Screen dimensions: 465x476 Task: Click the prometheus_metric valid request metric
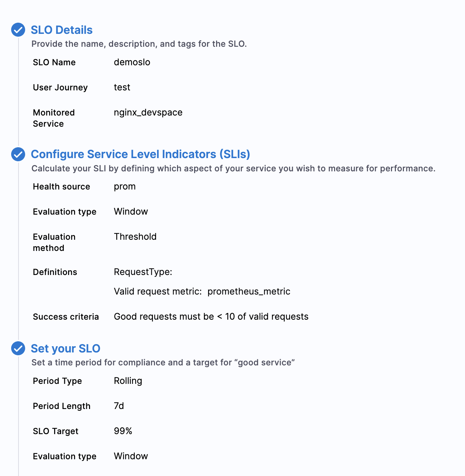249,291
